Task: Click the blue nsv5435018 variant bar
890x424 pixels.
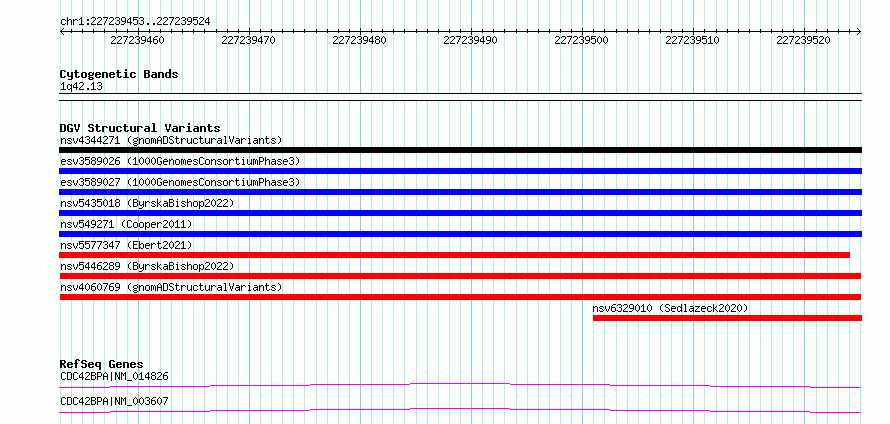Action: click(x=460, y=213)
